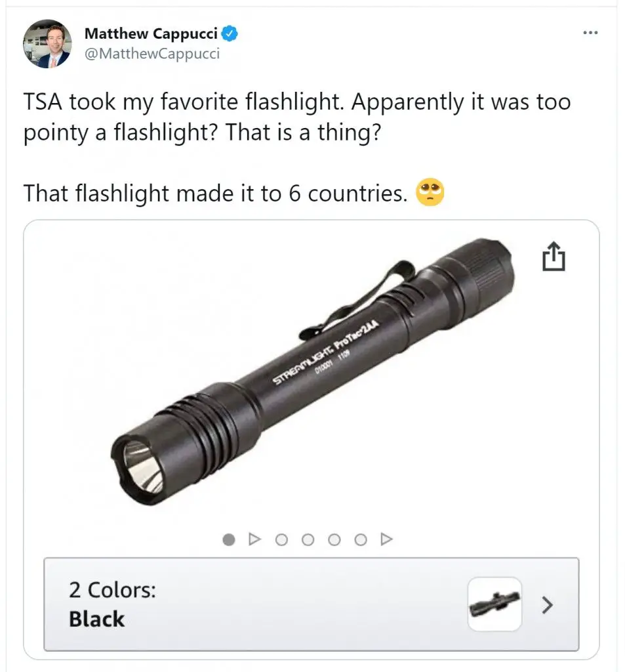Choose the black color variant thumbnail
The height and width of the screenshot is (672, 625).
[494, 604]
